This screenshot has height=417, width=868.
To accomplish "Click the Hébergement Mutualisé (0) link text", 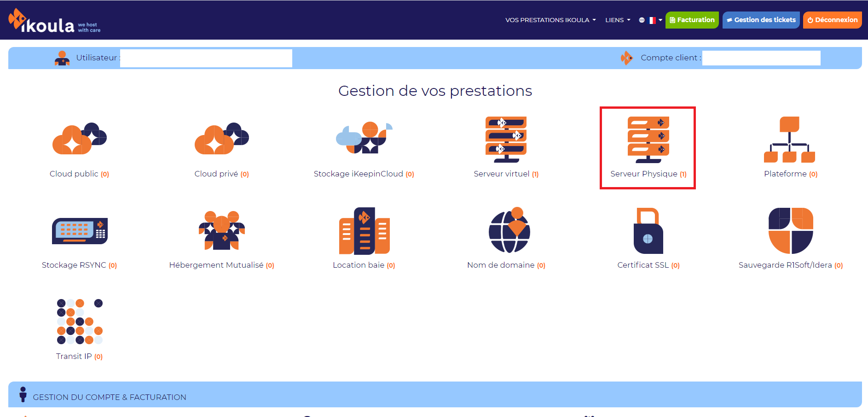I will 222,265.
